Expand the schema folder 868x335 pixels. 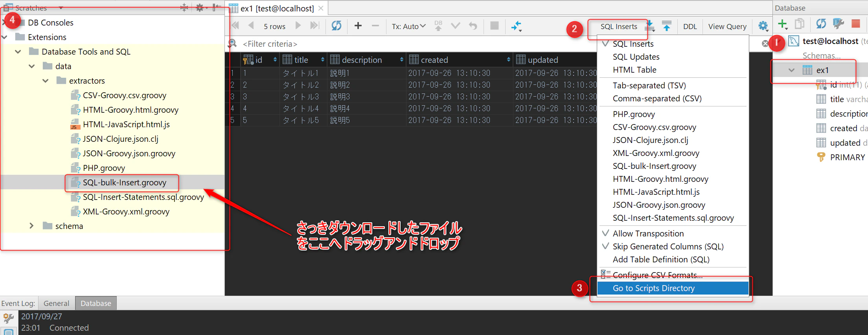pyautogui.click(x=31, y=226)
